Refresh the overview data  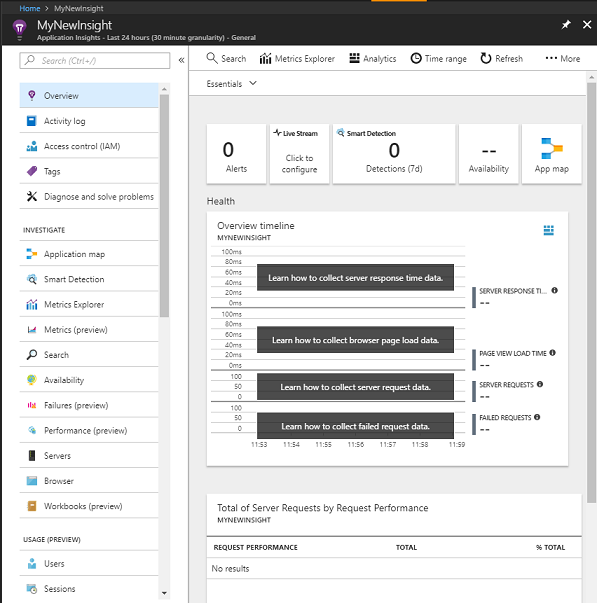point(502,58)
